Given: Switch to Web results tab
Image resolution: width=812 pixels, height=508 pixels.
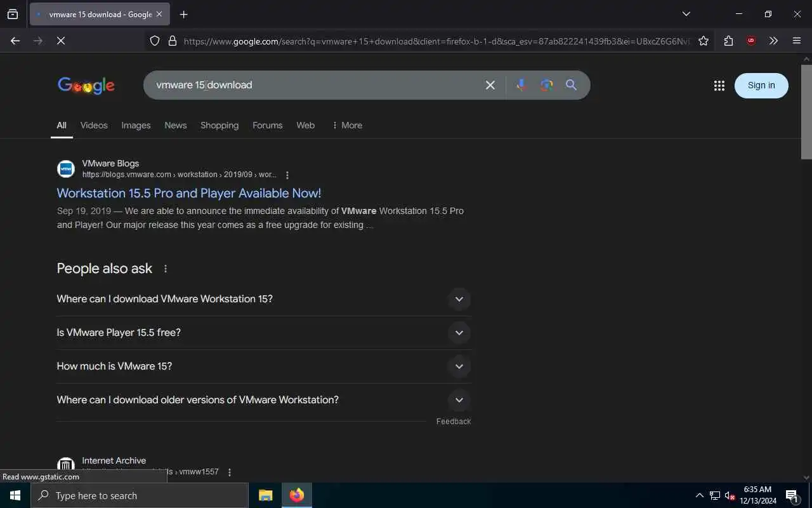Looking at the screenshot, I should coord(306,125).
